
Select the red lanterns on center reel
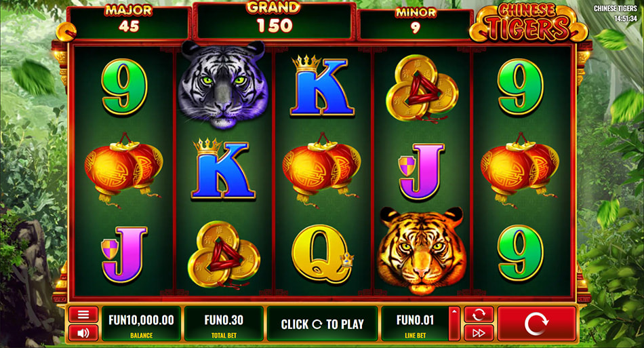[321, 170]
